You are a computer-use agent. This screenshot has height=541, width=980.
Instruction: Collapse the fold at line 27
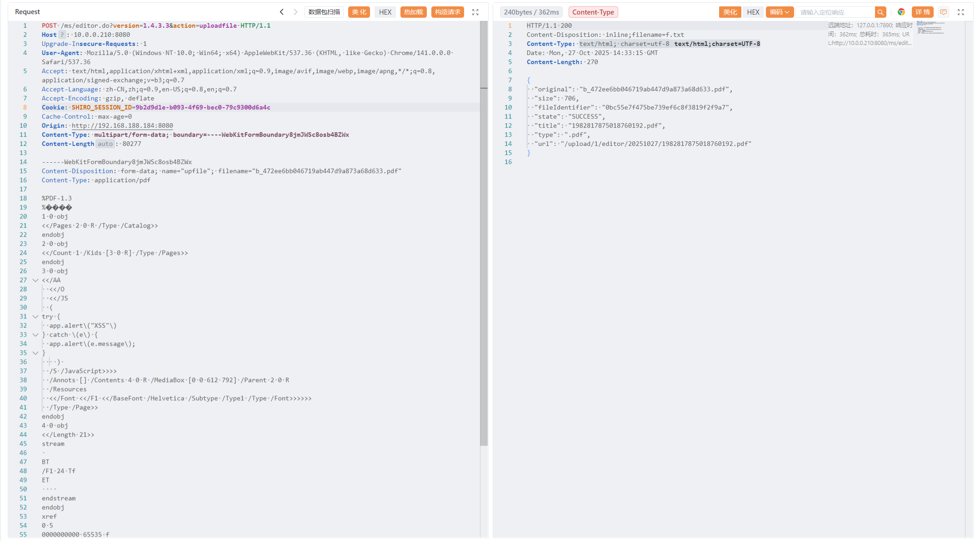35,280
